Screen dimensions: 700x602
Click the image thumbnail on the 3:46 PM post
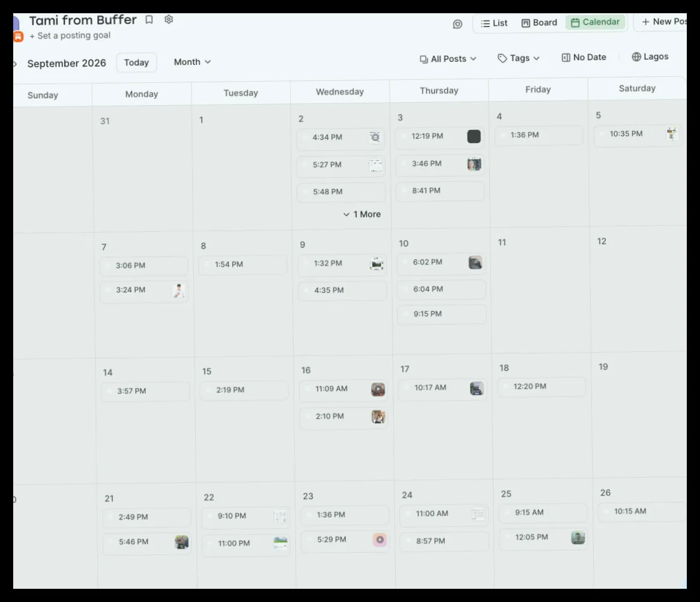(x=474, y=164)
